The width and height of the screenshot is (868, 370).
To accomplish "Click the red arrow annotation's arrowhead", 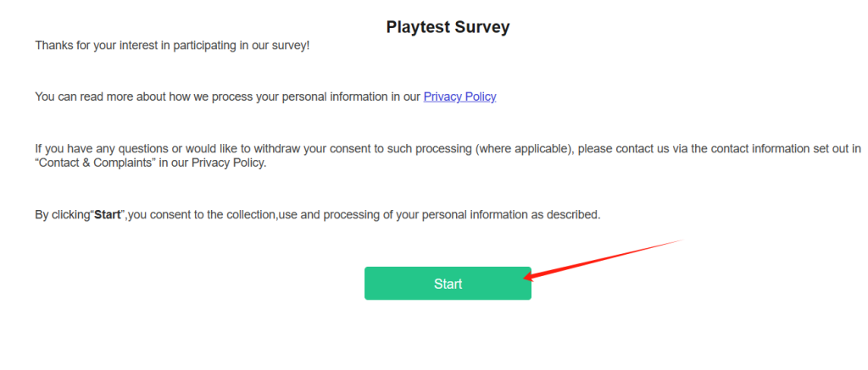I will 529,275.
